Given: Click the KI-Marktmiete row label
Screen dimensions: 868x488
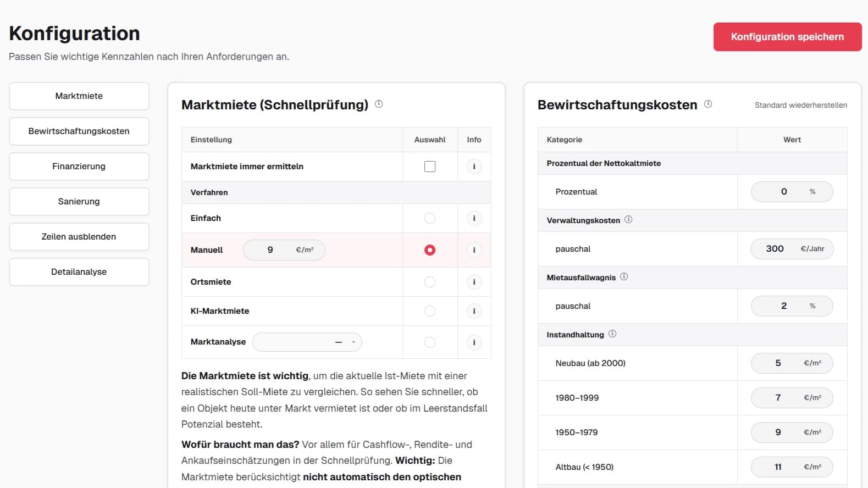Looking at the screenshot, I should pos(220,311).
